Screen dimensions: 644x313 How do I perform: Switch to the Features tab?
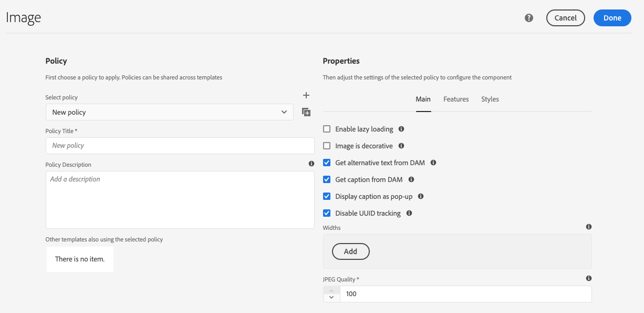(x=456, y=99)
